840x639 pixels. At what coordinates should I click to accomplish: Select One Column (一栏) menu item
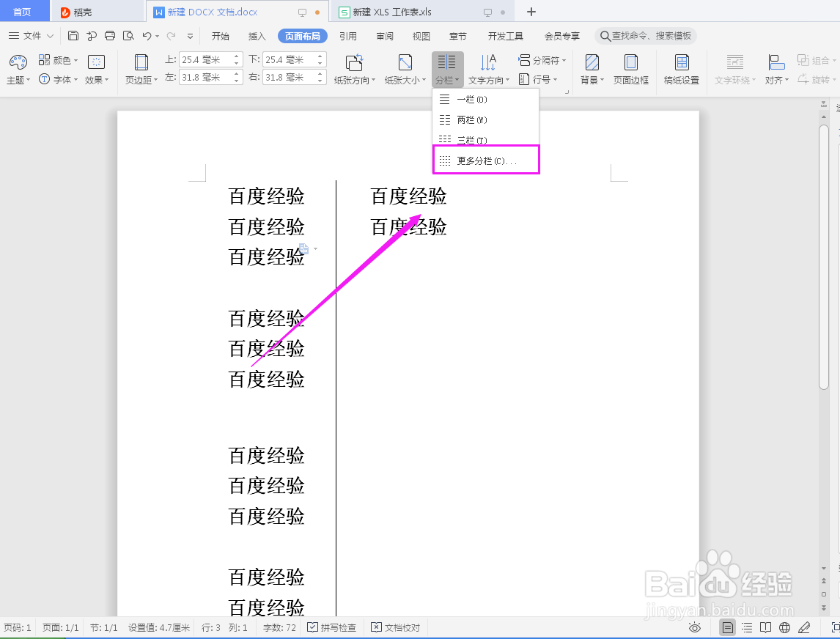485,100
